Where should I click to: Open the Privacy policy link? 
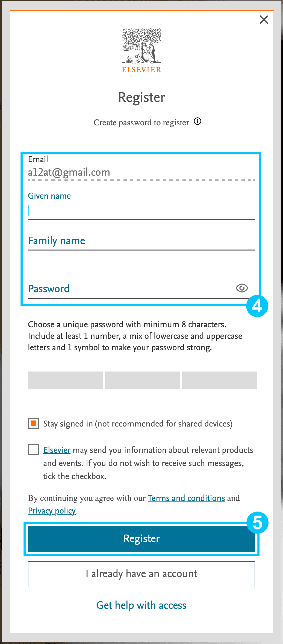52,511
